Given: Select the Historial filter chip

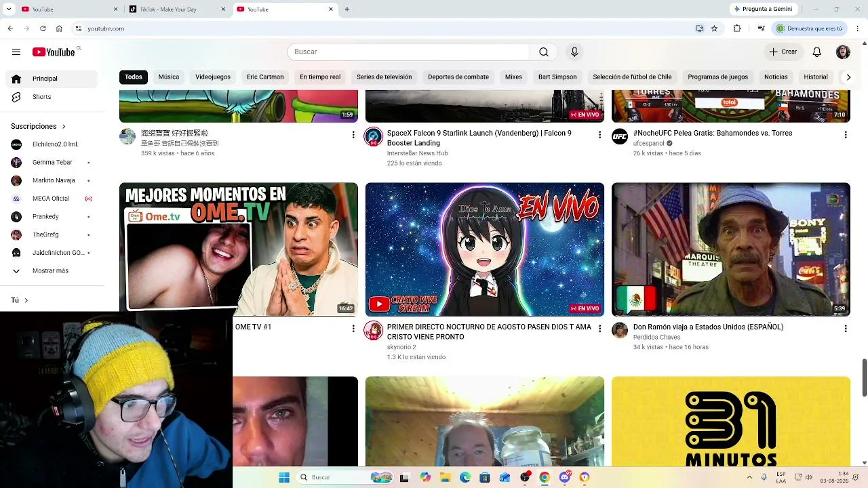Looking at the screenshot, I should click(816, 77).
